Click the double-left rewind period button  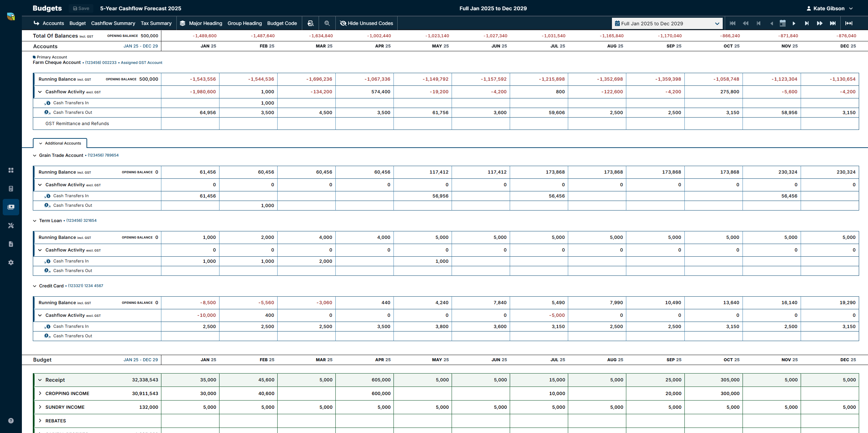(x=746, y=23)
